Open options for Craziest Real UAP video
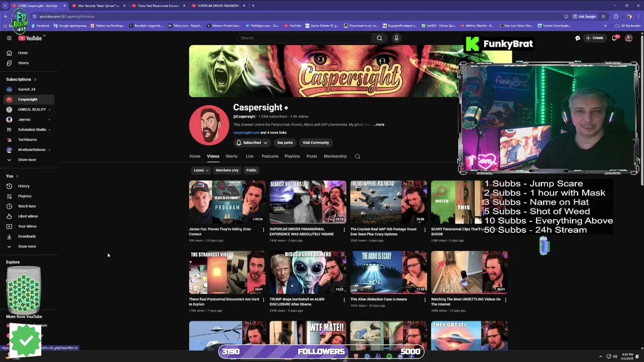Viewport: 644px width, 362px height. tap(425, 230)
